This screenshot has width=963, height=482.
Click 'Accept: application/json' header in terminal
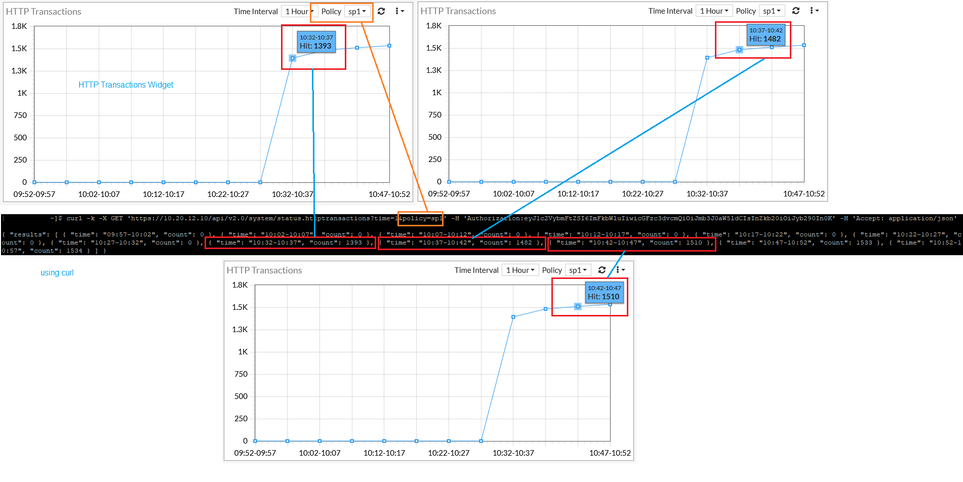pyautogui.click(x=907, y=218)
